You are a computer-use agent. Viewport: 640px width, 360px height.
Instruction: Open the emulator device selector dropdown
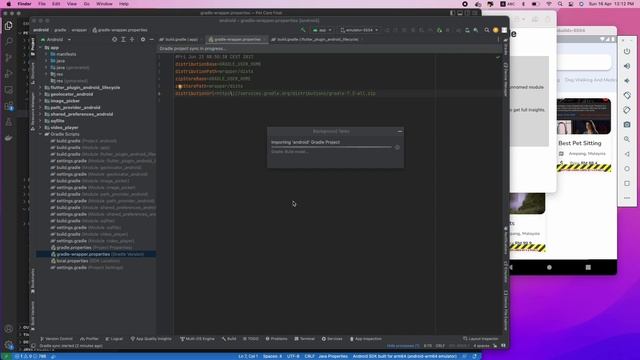tap(359, 30)
